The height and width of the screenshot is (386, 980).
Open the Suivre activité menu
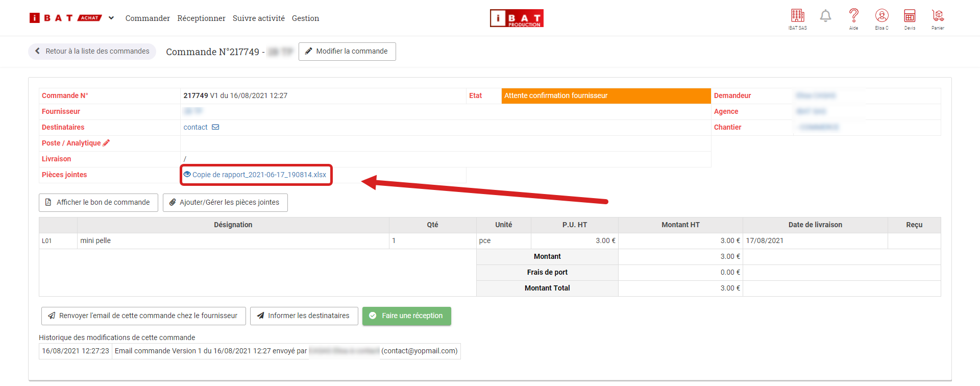pyautogui.click(x=258, y=18)
